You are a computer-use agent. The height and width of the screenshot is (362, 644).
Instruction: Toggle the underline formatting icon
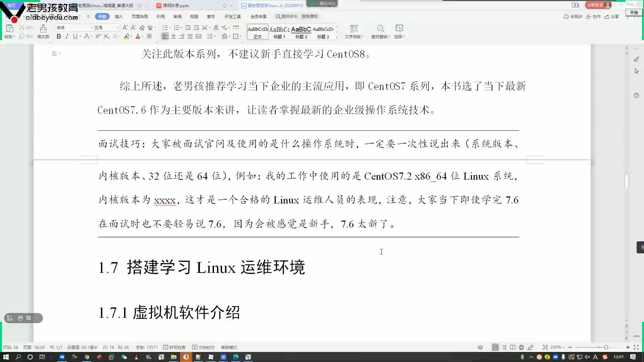point(75,37)
